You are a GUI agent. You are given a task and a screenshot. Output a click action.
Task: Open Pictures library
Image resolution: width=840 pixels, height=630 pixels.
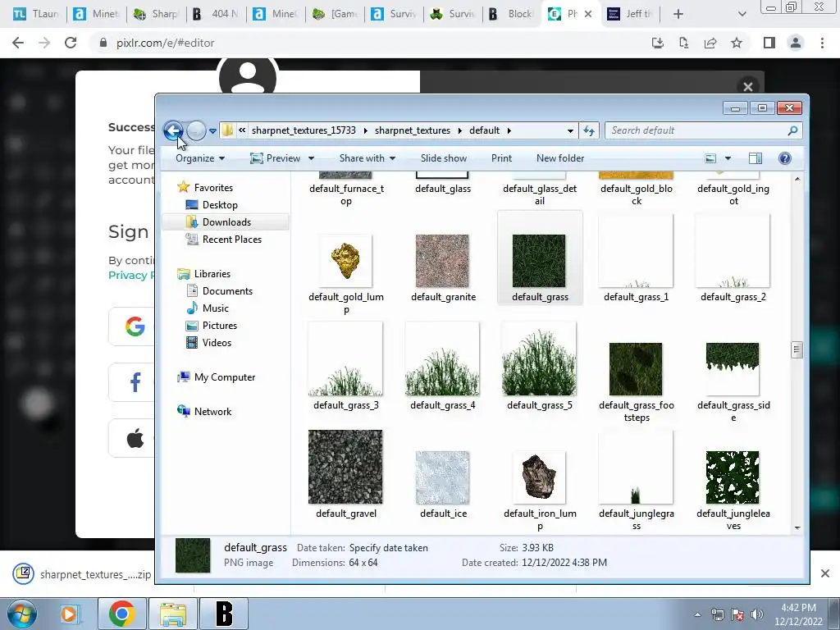pos(220,325)
